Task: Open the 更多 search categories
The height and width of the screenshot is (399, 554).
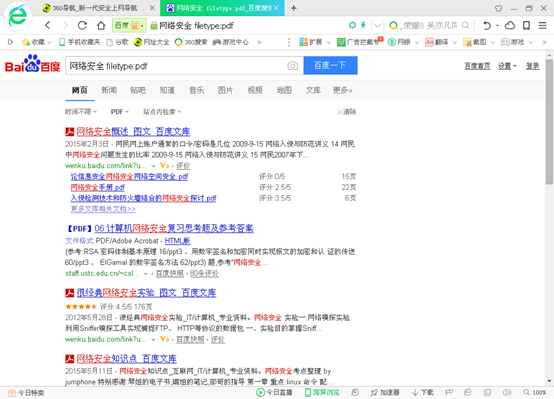Action: (x=342, y=90)
